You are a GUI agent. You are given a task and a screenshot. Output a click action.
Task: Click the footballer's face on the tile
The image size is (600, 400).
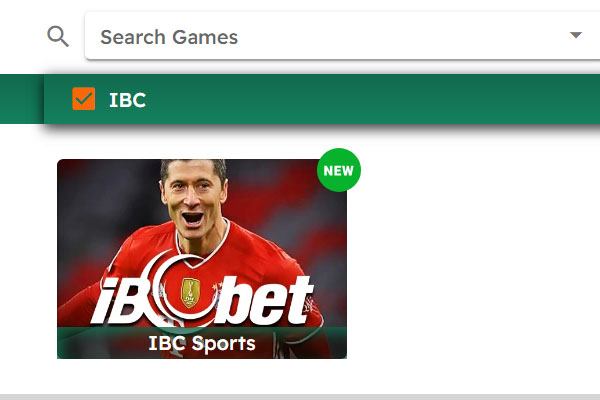tap(194, 197)
